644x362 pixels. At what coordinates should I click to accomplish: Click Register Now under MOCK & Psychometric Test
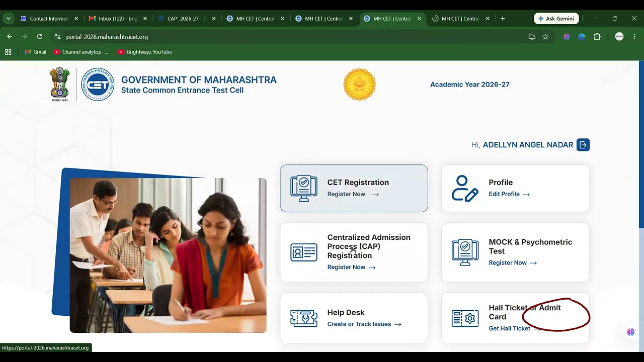[x=513, y=262]
